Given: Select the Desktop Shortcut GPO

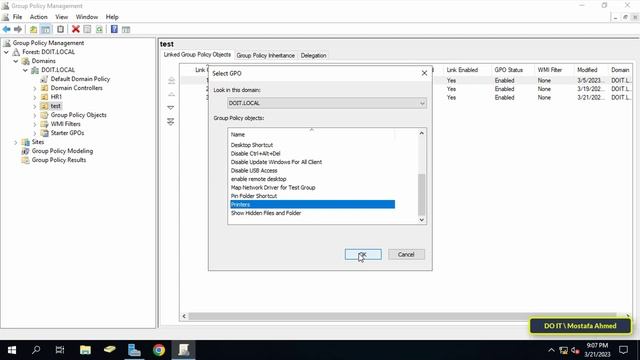Looking at the screenshot, I should pyautogui.click(x=252, y=145).
